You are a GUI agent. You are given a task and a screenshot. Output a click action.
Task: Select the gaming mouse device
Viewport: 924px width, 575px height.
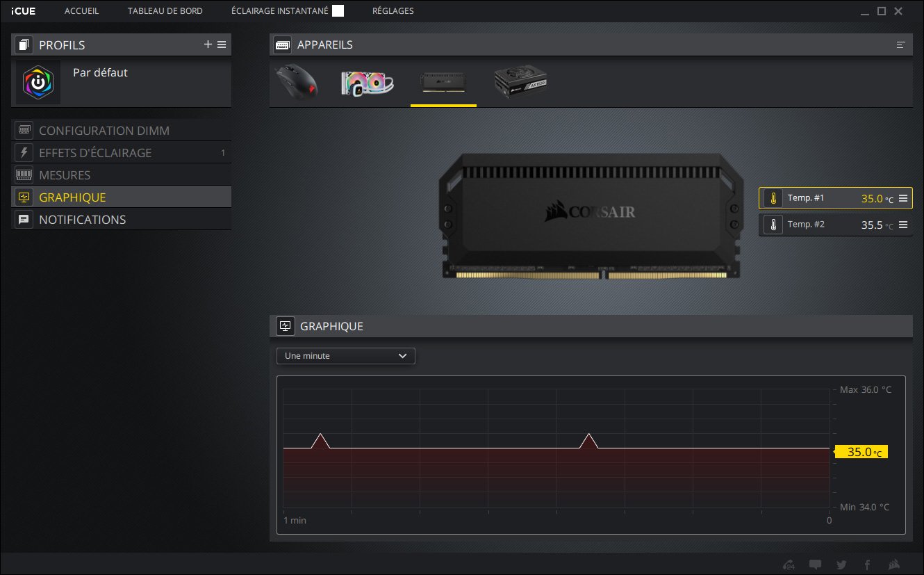click(x=298, y=83)
